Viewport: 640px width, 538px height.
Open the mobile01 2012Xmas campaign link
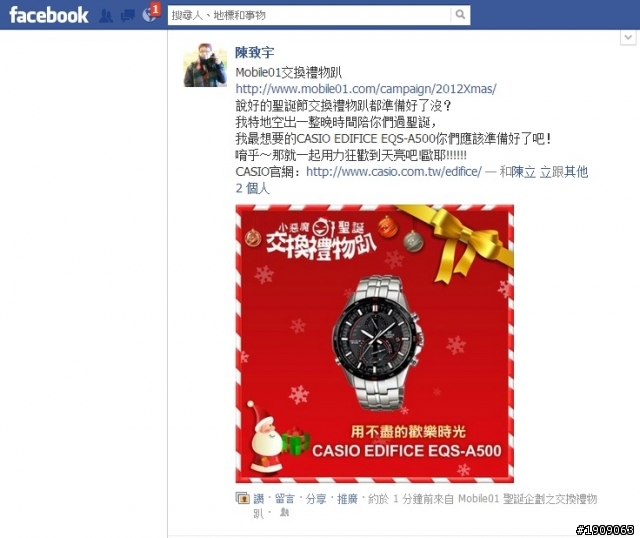(x=366, y=89)
